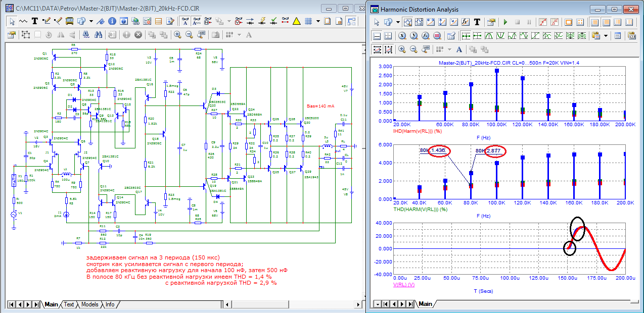Viewport: 644px width, 313px height.
Task: Switch to the Models tab
Action: [x=89, y=304]
